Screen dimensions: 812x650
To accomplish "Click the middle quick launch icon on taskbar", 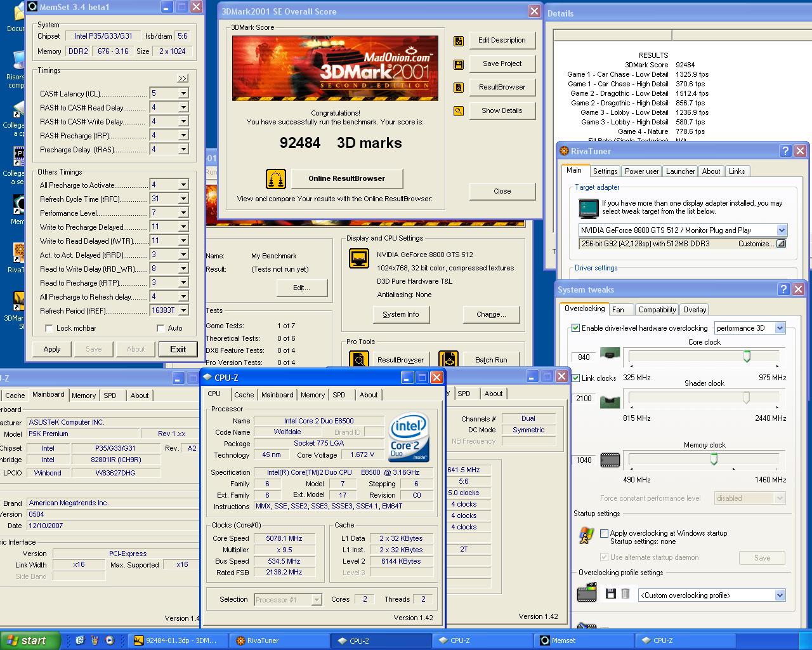I will click(x=95, y=640).
